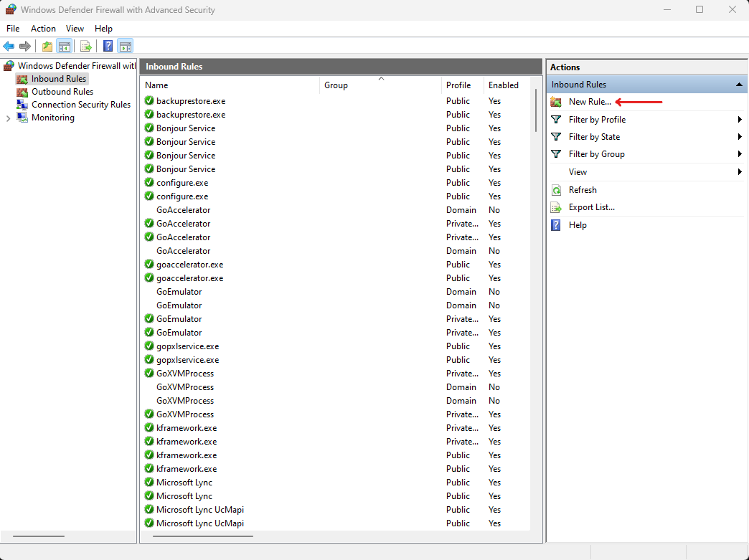Viewport: 749px width, 560px height.
Task: Click Filter by State action
Action: click(x=594, y=137)
